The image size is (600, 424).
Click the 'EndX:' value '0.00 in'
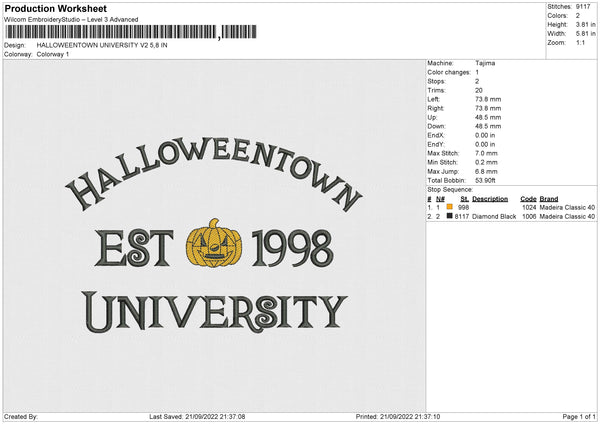coord(485,135)
